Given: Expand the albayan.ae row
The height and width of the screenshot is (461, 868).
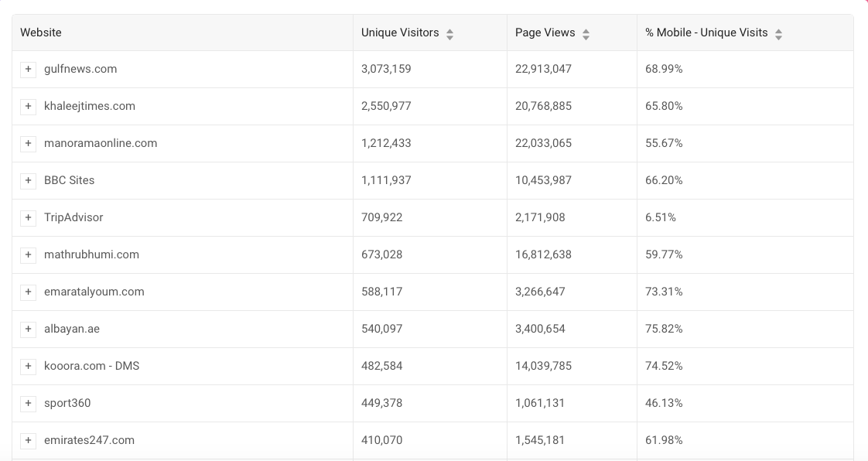Looking at the screenshot, I should point(28,329).
